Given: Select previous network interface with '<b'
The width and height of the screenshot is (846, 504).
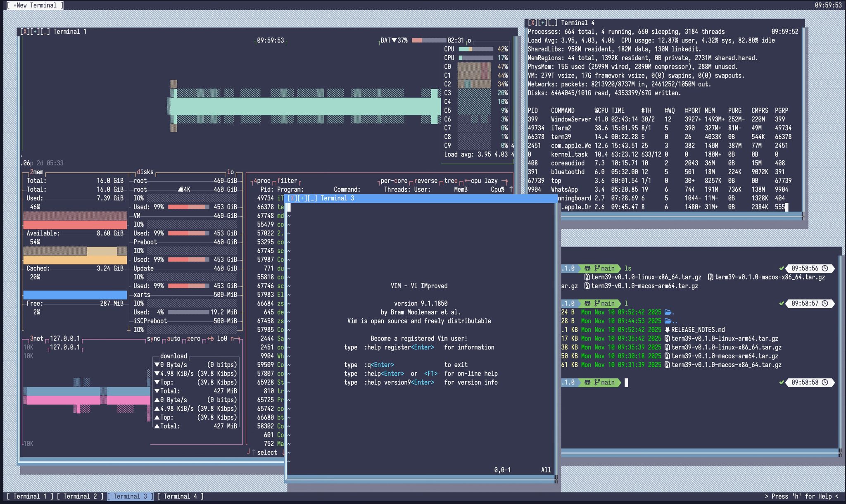Looking at the screenshot, I should [x=210, y=339].
